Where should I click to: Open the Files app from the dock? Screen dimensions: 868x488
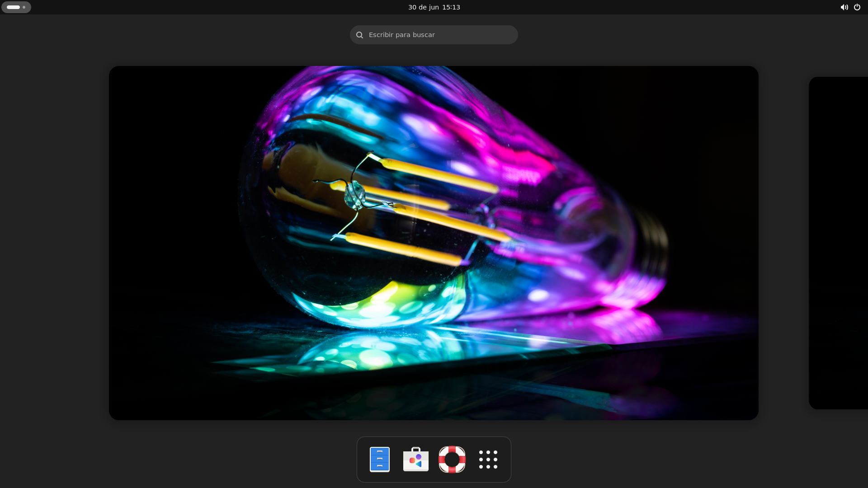(379, 459)
